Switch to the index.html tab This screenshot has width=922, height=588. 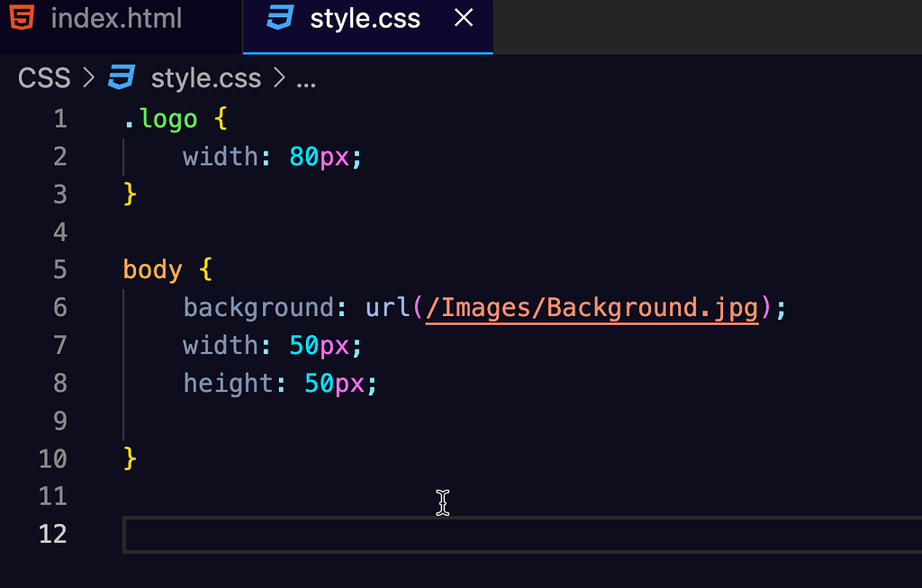point(117,18)
